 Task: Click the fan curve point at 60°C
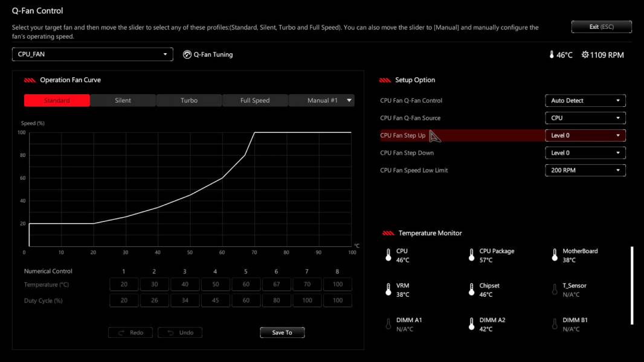point(222,178)
